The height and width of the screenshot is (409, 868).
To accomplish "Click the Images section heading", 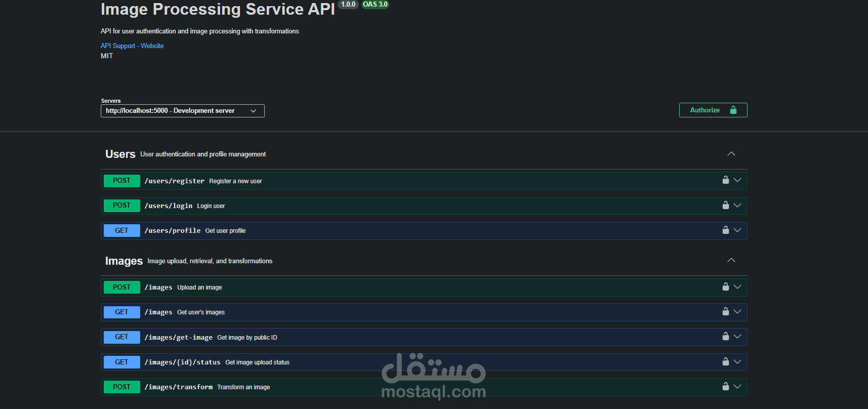I will (x=124, y=261).
